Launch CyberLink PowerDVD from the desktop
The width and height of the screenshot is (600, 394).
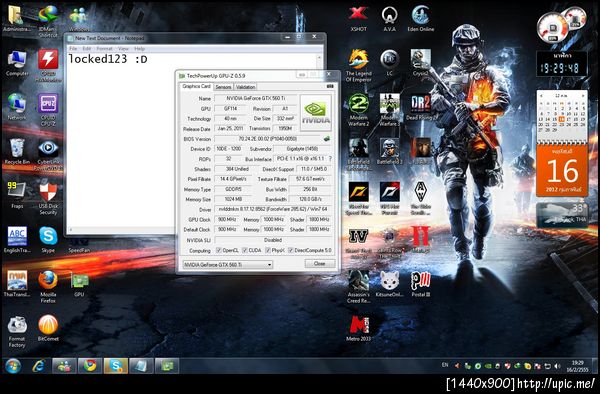[x=48, y=155]
